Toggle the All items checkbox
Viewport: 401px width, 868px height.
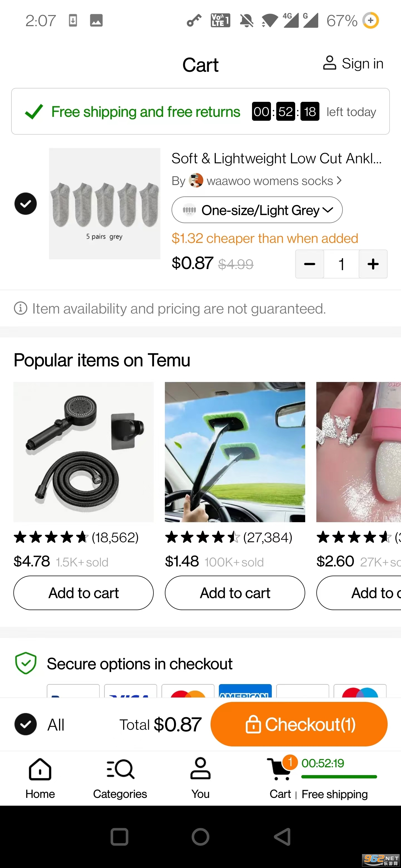26,724
